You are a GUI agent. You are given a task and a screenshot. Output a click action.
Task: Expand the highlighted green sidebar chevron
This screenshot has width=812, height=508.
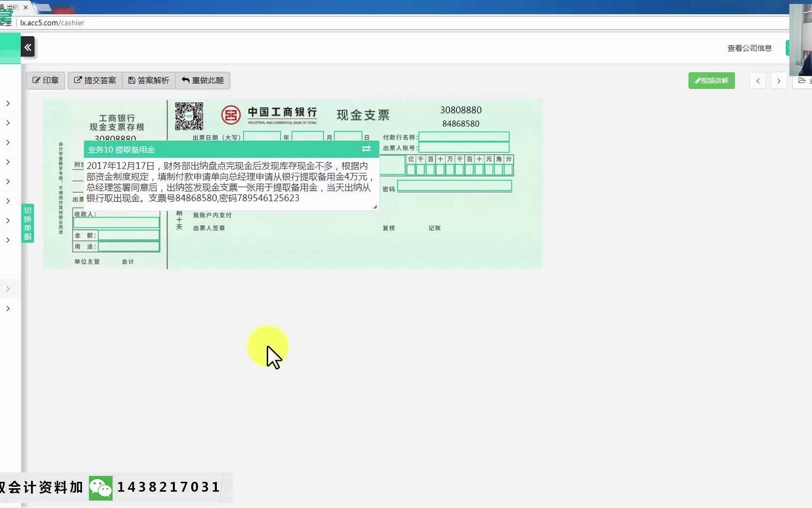pos(8,289)
